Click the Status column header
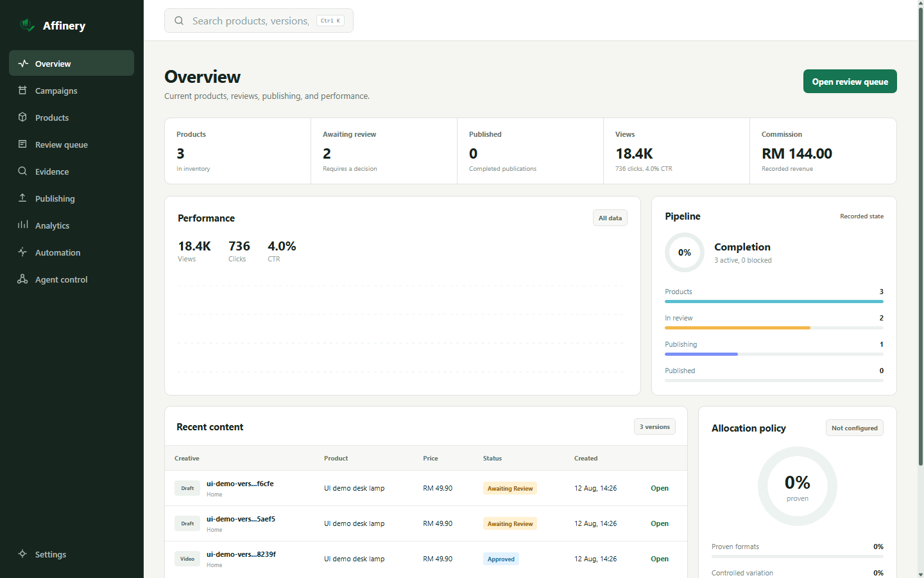This screenshot has width=924, height=578. pyautogui.click(x=492, y=459)
